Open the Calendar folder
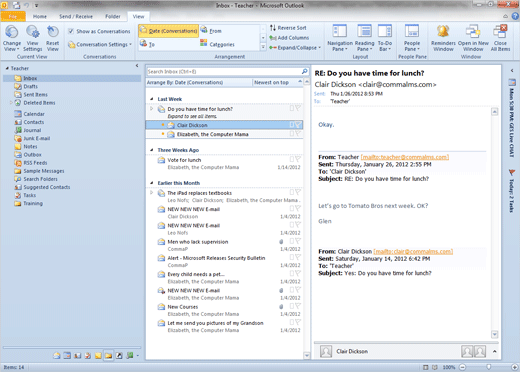 [29, 114]
